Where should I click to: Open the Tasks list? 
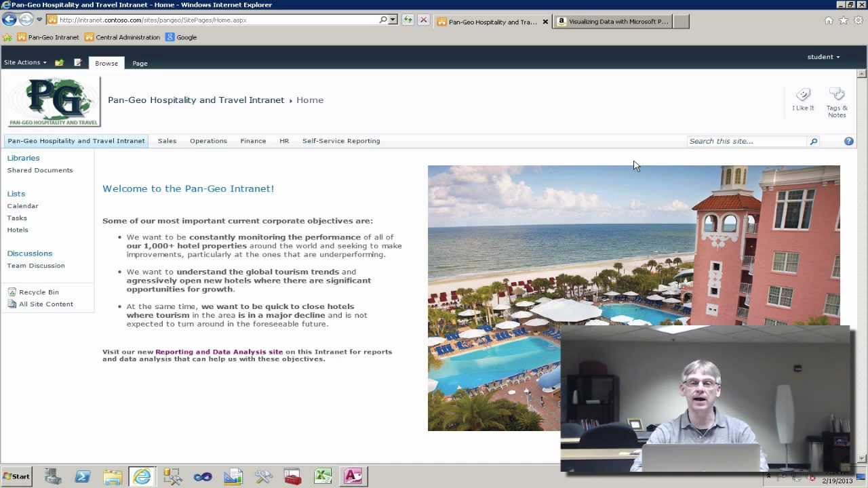[17, 218]
